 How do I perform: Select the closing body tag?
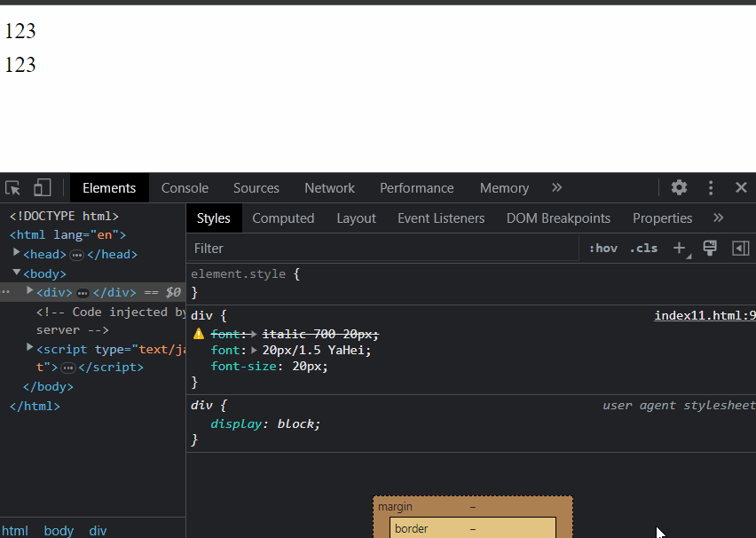[48, 386]
